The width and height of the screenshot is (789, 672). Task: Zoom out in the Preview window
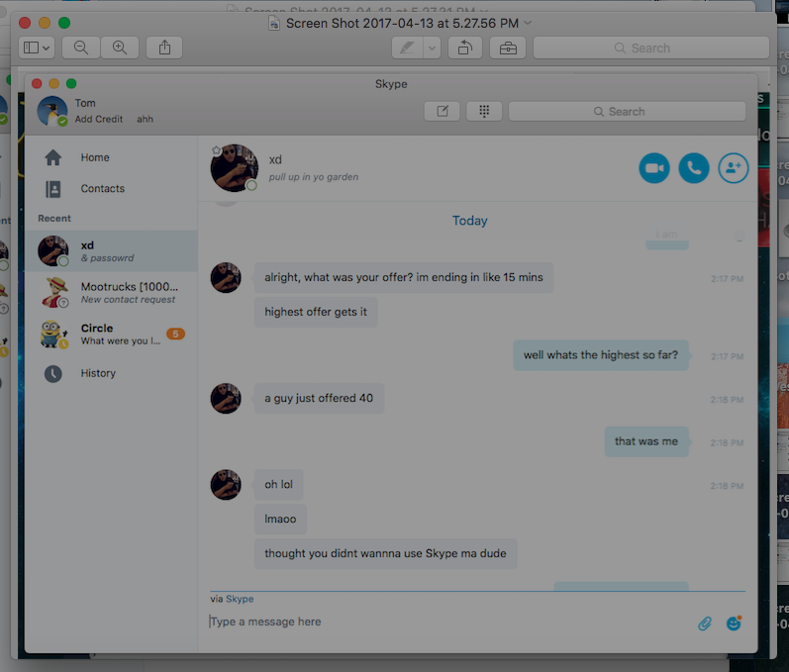click(80, 48)
